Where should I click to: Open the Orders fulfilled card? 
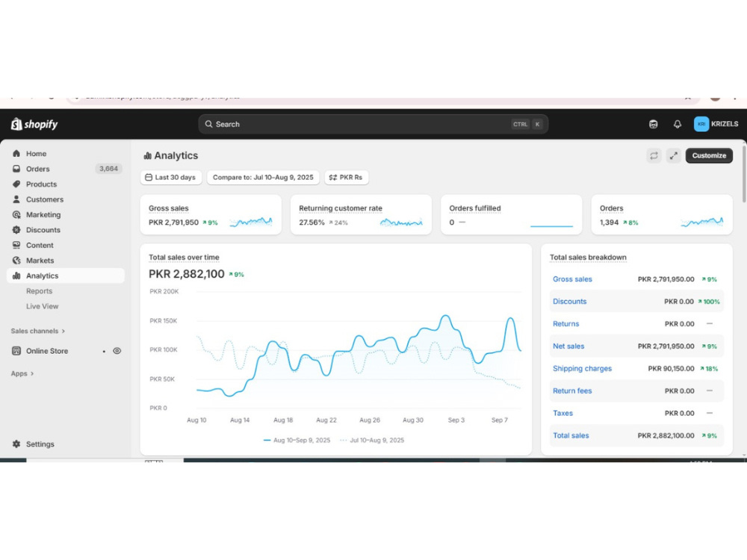tap(511, 215)
